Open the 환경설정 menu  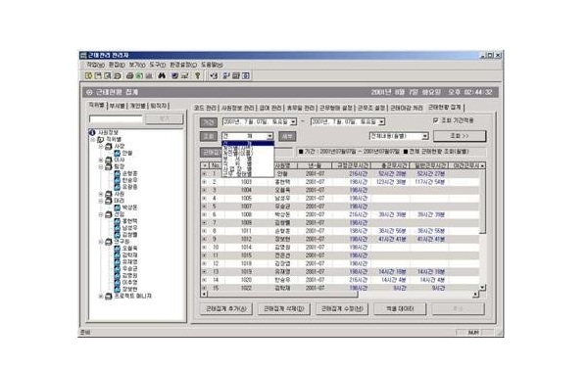pyautogui.click(x=183, y=65)
